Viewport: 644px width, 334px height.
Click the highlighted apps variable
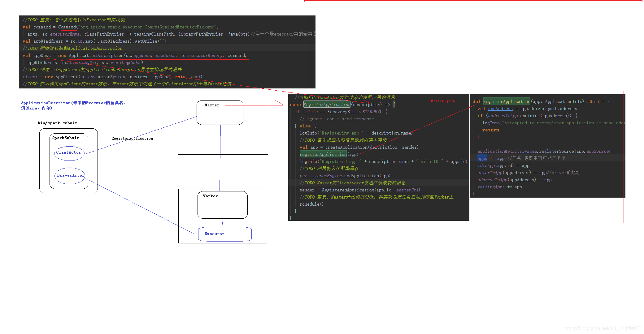coord(482,158)
